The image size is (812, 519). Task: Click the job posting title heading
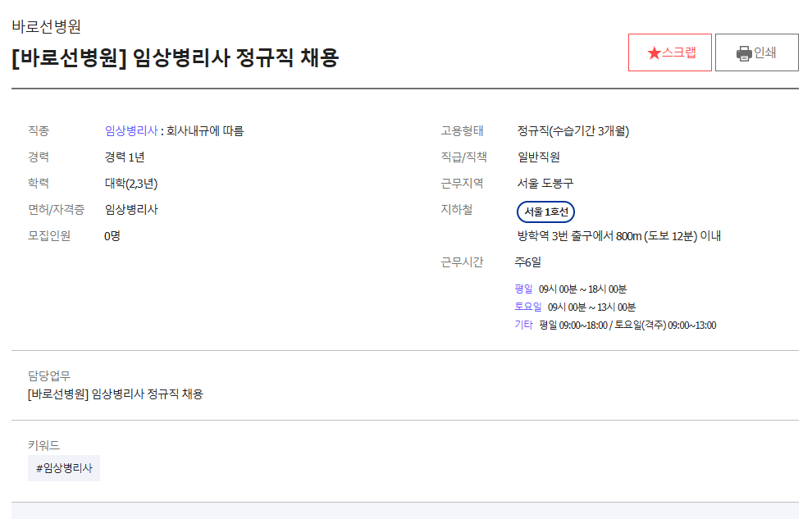click(175, 57)
